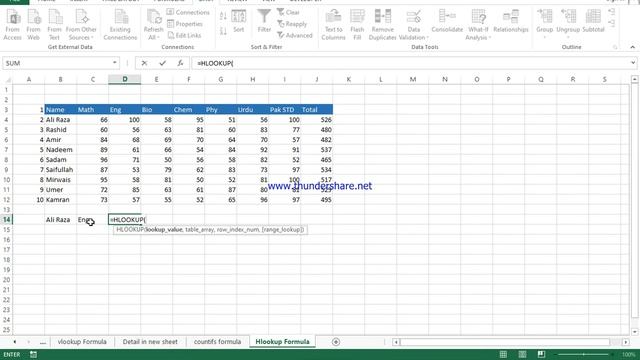
Task: Import data From Web
Action: coord(33,25)
